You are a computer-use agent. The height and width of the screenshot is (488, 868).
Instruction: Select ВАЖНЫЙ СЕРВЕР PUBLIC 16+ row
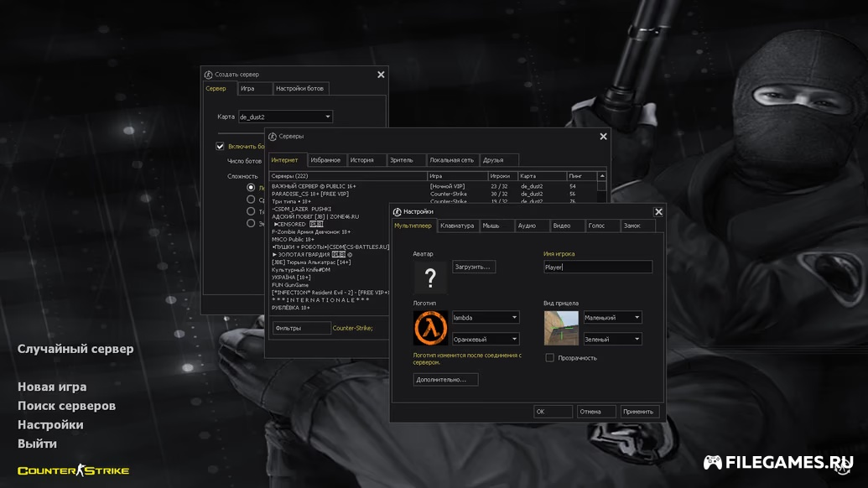coord(434,186)
